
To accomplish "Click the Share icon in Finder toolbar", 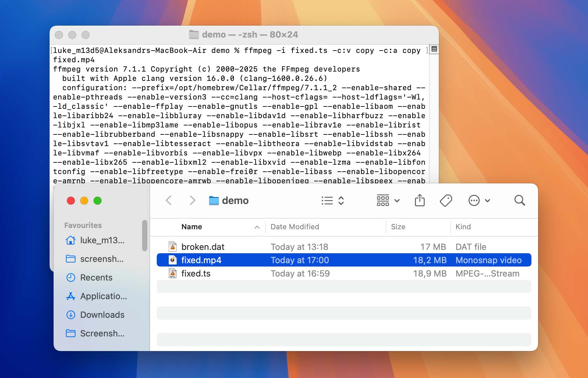I will tap(420, 200).
